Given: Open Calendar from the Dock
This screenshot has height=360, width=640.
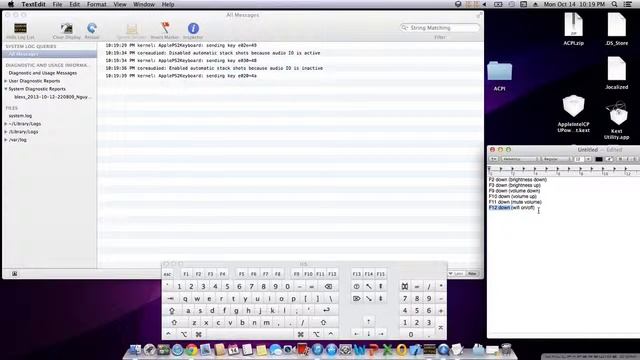Looking at the screenshot, I should [233, 349].
